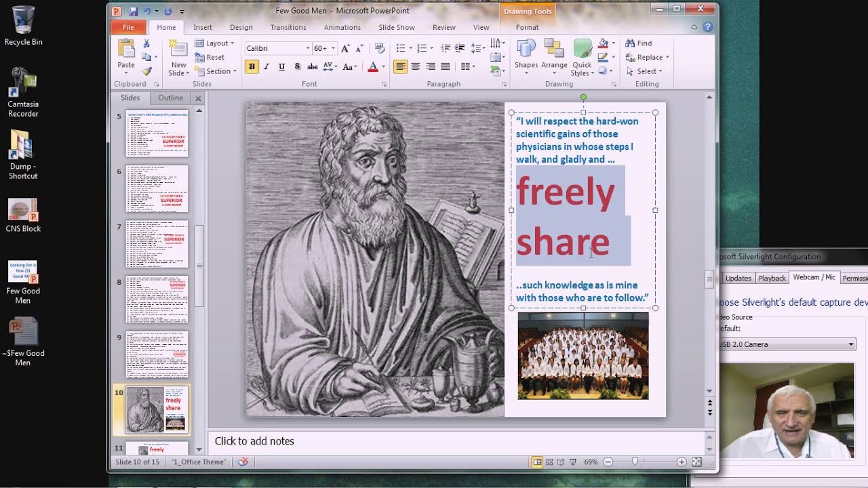Expand Select dropdown in Editing
868x488 pixels.
coord(660,71)
